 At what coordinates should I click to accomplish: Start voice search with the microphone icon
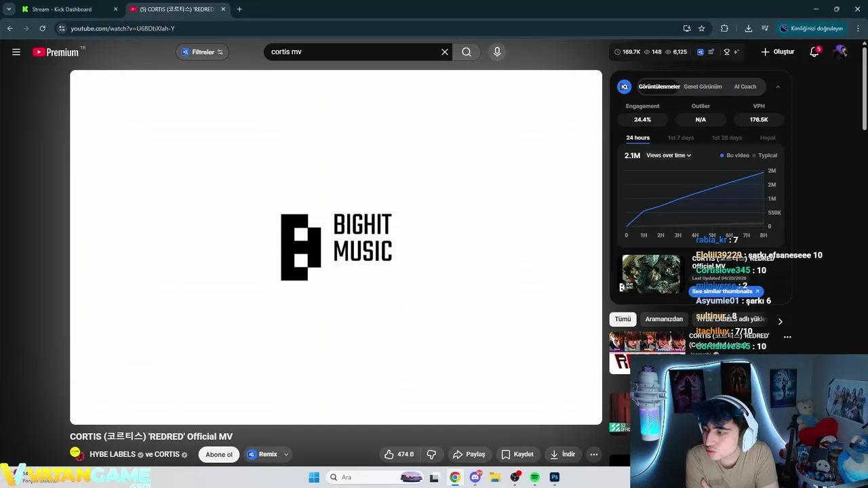[x=497, y=52]
